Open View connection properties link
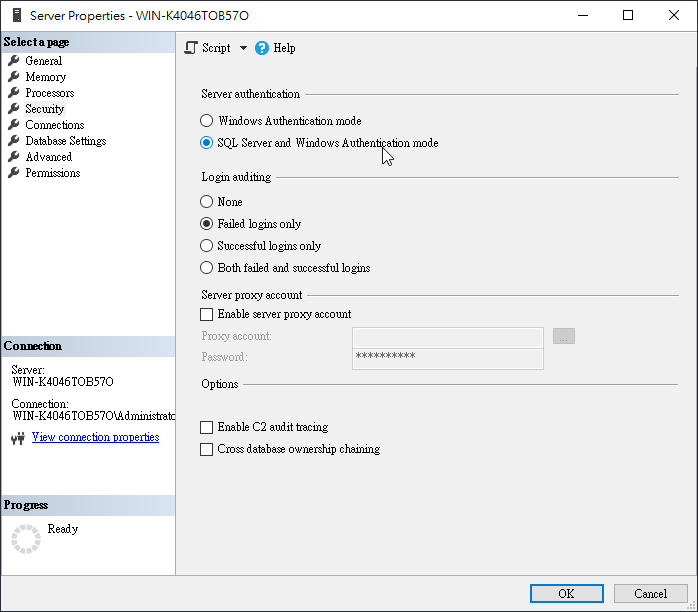This screenshot has width=698, height=612. (95, 437)
